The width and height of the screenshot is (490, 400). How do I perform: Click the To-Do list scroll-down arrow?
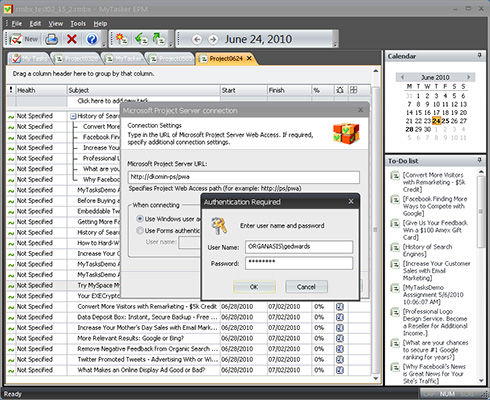[x=481, y=381]
